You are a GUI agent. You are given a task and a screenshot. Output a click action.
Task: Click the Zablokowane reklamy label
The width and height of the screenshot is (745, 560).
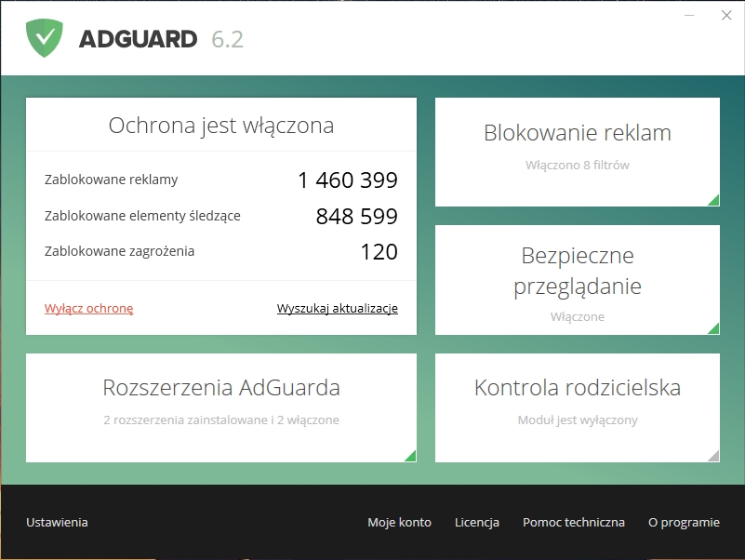coord(112,180)
